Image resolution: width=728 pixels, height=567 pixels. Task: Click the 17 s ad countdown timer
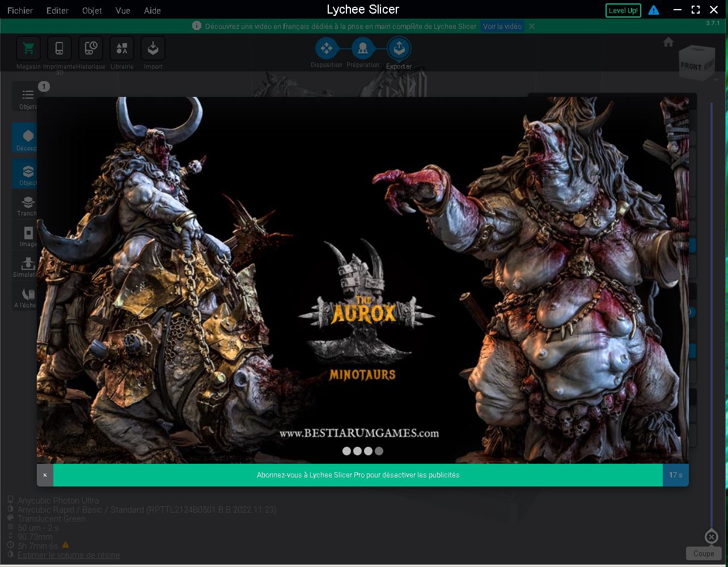coord(676,475)
